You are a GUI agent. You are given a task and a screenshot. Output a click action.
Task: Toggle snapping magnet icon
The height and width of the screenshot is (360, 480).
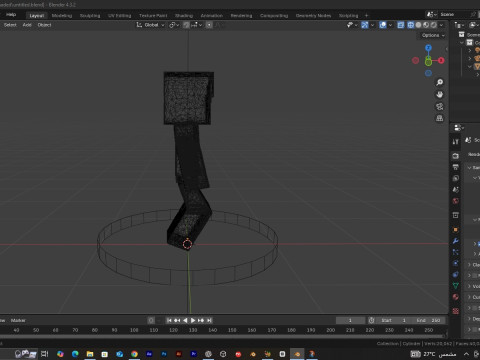186,25
